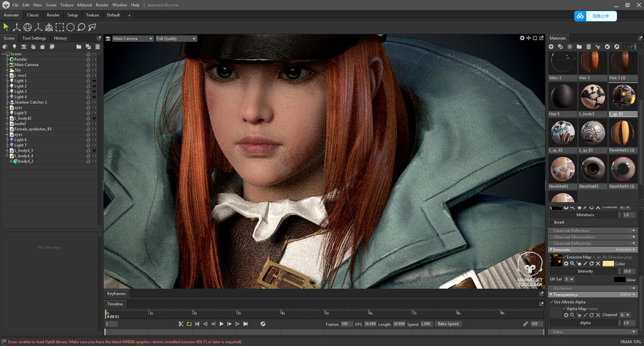Toggle the green loop playback icon
This screenshot has width=644, height=346.
(x=189, y=324)
